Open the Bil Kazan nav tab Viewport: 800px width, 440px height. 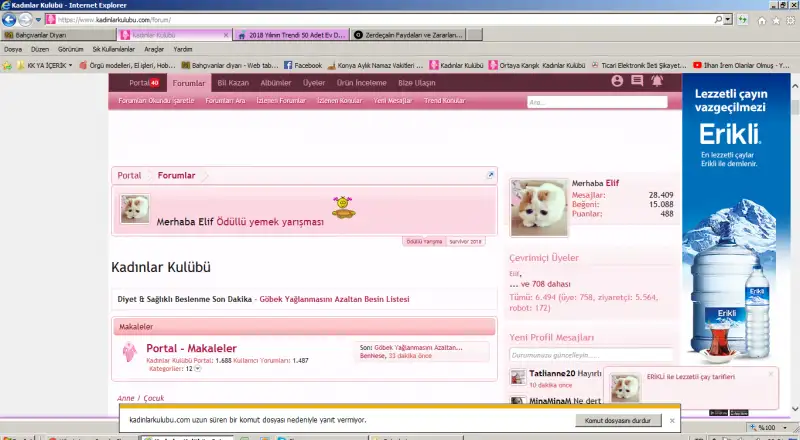click(x=233, y=83)
